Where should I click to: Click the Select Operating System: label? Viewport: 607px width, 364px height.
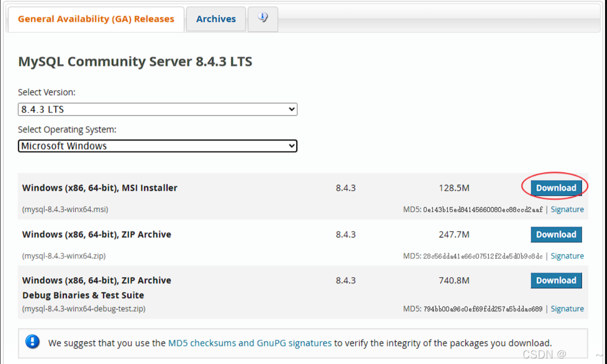click(x=67, y=130)
